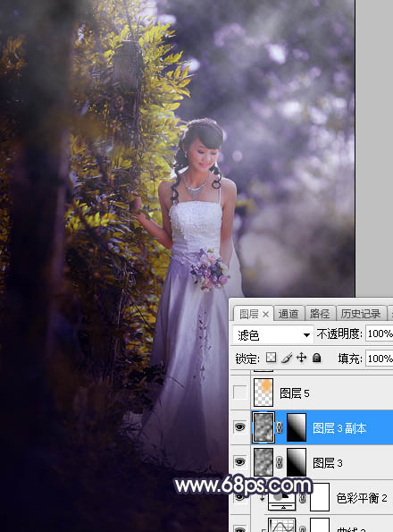Select the curves adjustment icon at panel bottom

pos(281,525)
